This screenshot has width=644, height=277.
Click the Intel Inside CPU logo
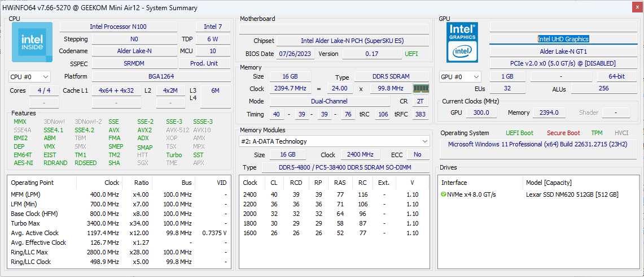[x=32, y=42]
